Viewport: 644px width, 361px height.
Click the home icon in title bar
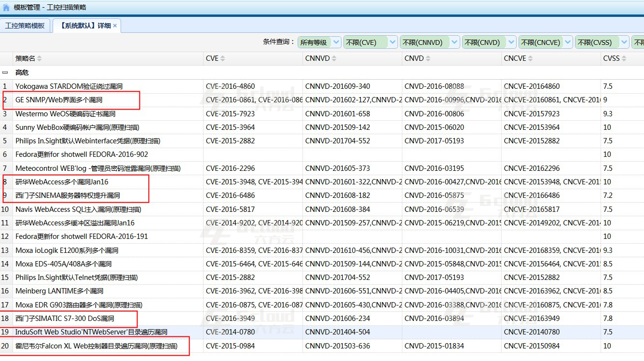point(6,7)
